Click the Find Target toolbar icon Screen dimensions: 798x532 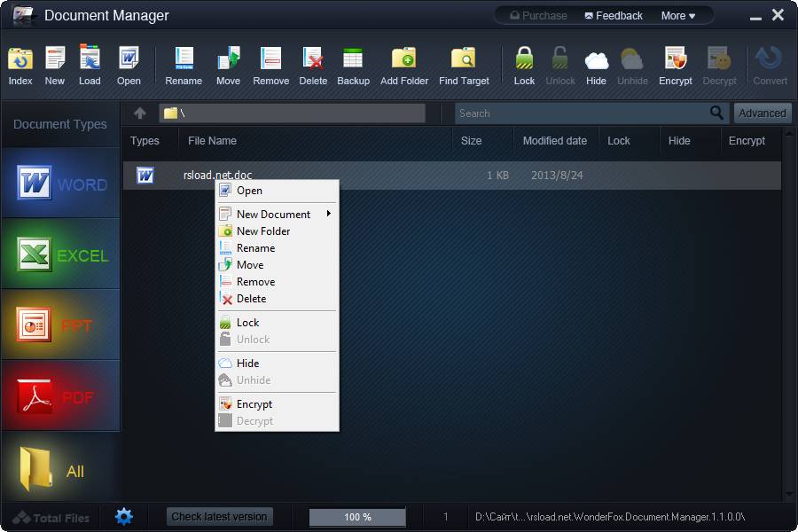(x=464, y=58)
